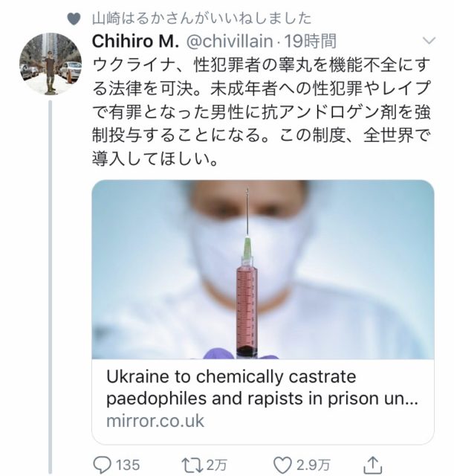Tap the grey thread line below the avatar

tap(50, 283)
